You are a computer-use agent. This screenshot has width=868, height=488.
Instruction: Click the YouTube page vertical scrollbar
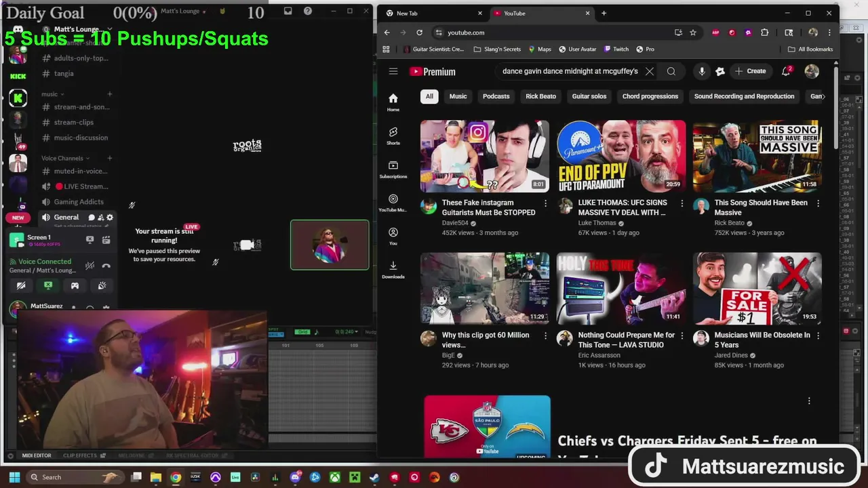coord(836,108)
